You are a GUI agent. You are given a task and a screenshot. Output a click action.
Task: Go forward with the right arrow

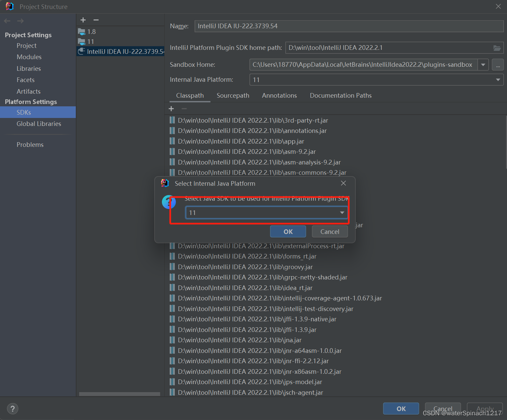pos(20,21)
